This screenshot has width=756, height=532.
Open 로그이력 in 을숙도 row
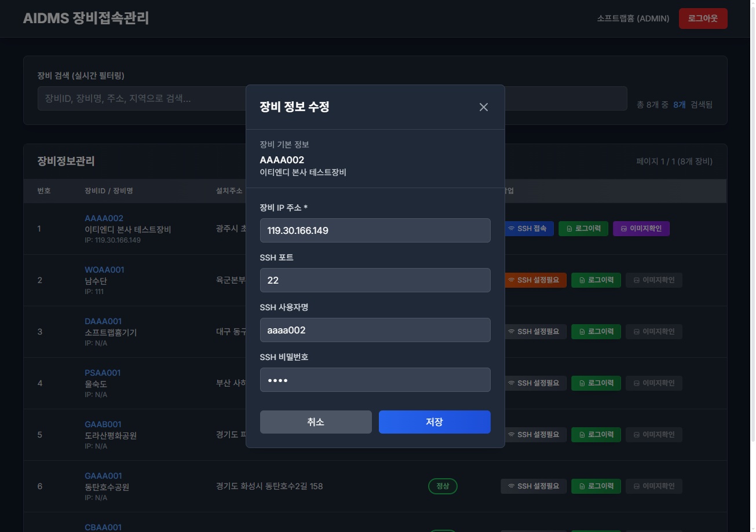click(596, 383)
